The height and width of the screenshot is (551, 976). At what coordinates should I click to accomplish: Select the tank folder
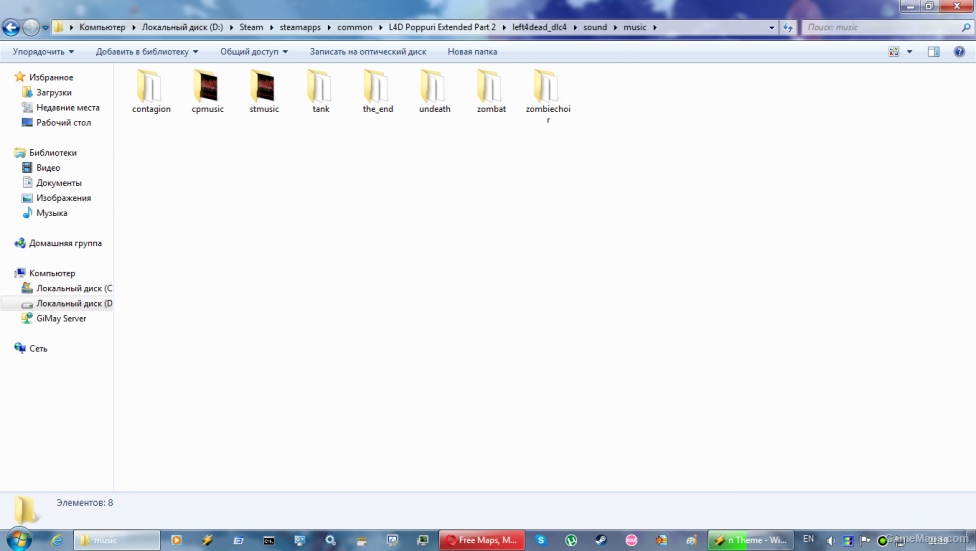321,92
